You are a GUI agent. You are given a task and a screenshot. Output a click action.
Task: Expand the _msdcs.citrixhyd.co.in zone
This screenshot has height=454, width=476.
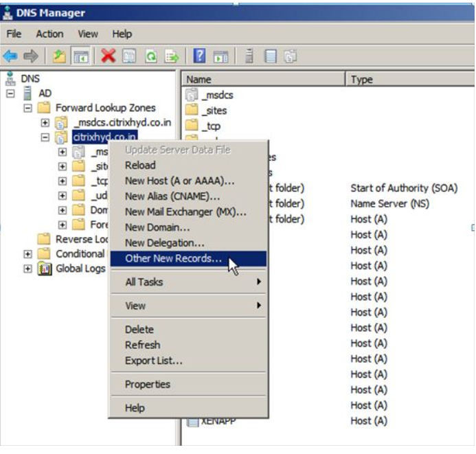coord(45,123)
